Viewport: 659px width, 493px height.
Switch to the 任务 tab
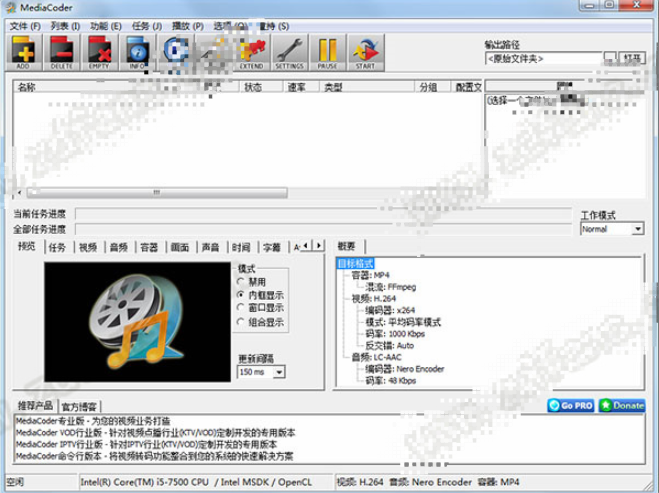point(57,248)
